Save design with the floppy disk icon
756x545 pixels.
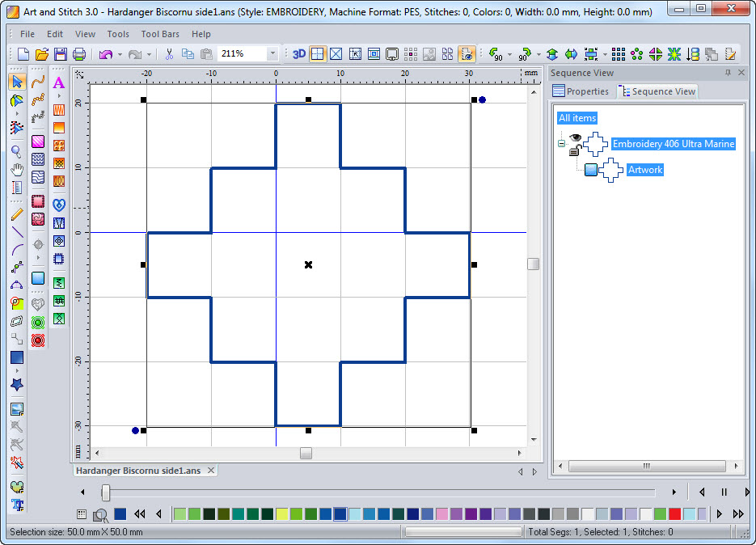click(x=61, y=54)
